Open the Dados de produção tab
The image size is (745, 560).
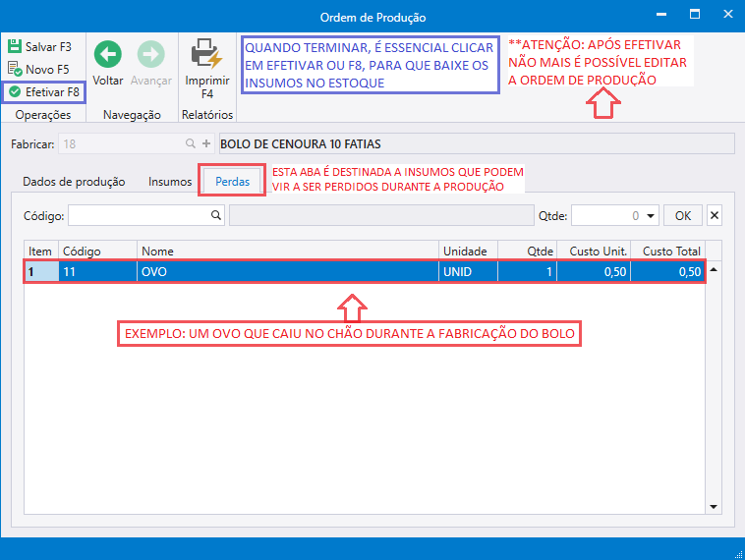point(74,182)
